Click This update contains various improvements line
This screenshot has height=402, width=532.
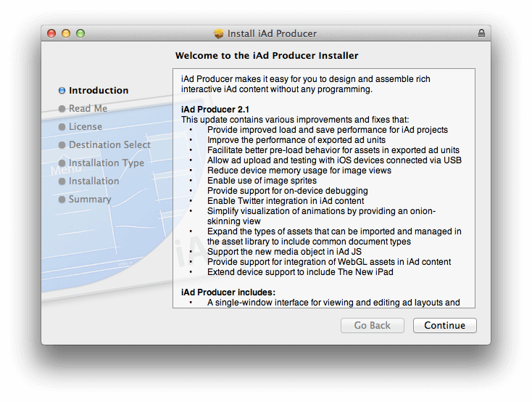tap(295, 120)
